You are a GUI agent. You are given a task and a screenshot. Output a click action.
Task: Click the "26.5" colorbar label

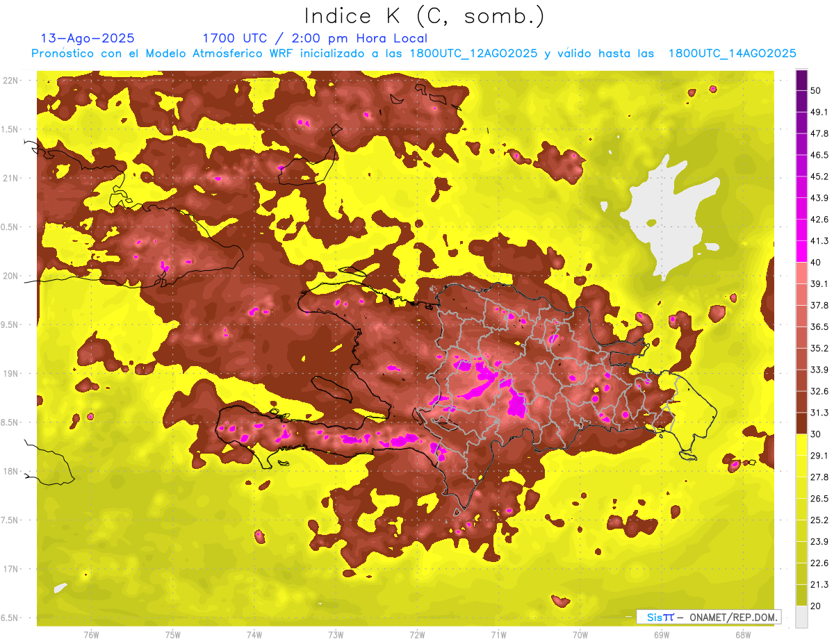pos(819,498)
